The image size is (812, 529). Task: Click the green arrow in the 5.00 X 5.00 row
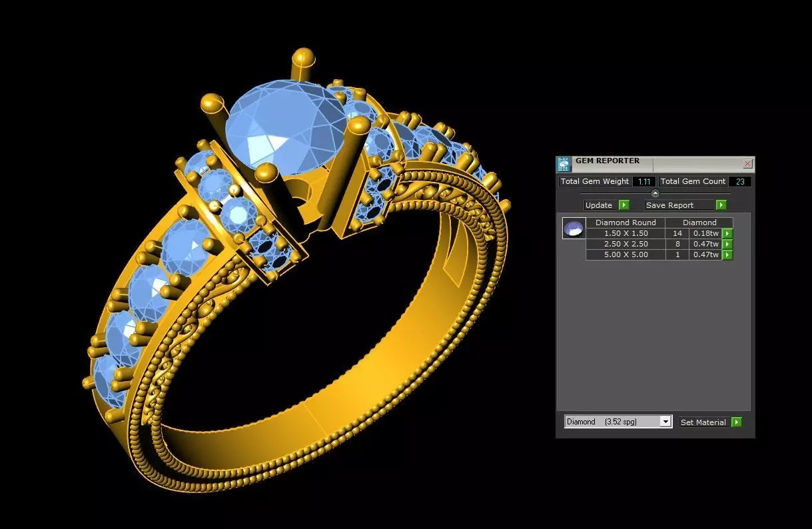pyautogui.click(x=727, y=255)
